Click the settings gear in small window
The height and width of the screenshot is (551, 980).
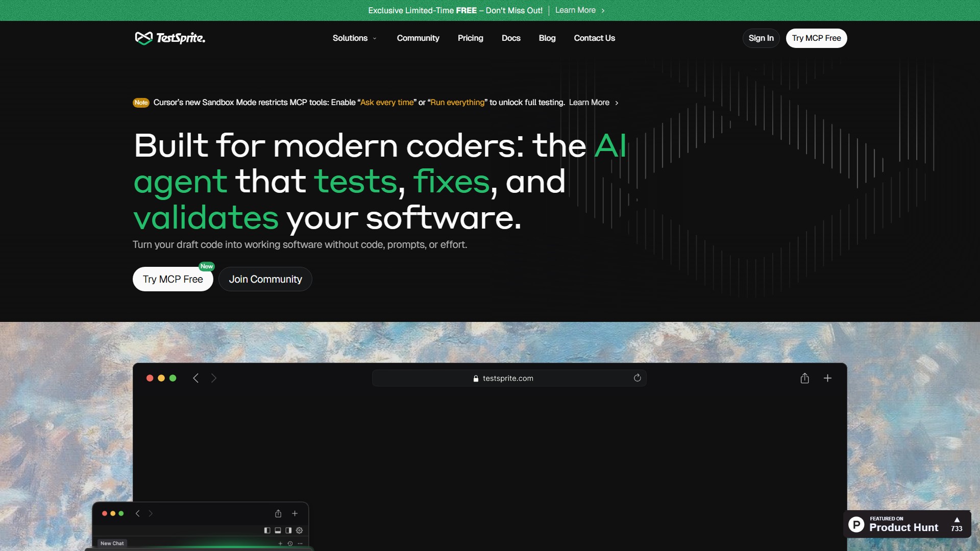(x=300, y=530)
